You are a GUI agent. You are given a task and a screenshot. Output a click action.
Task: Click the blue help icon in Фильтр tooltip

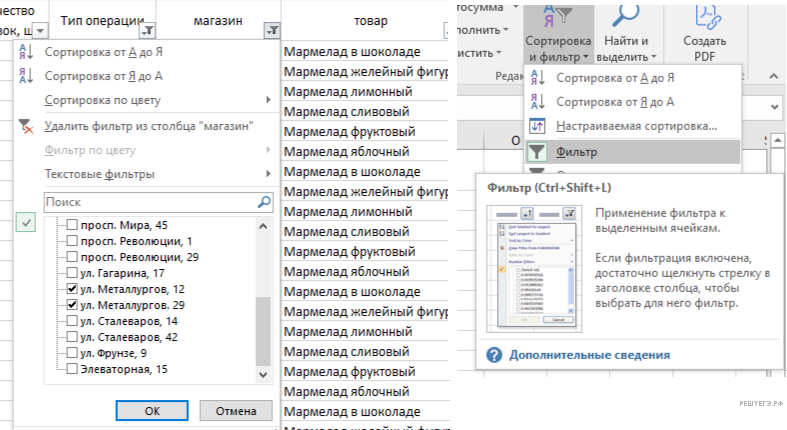[x=494, y=354]
